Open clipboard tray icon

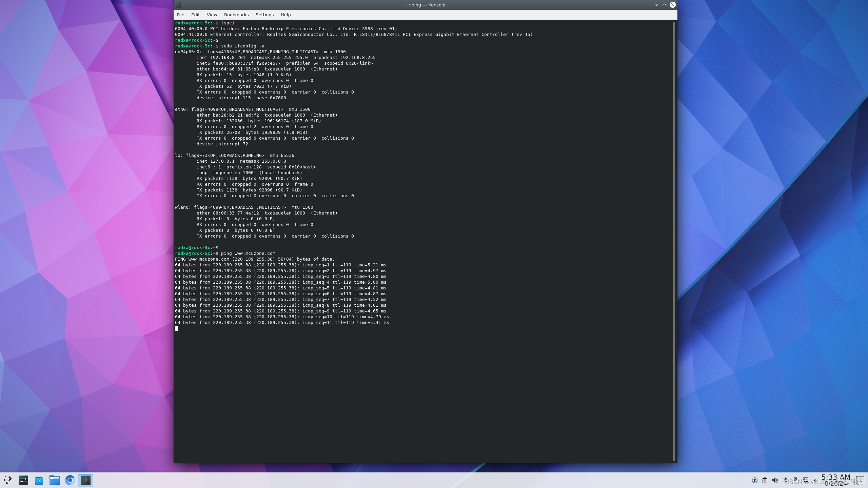click(x=765, y=480)
